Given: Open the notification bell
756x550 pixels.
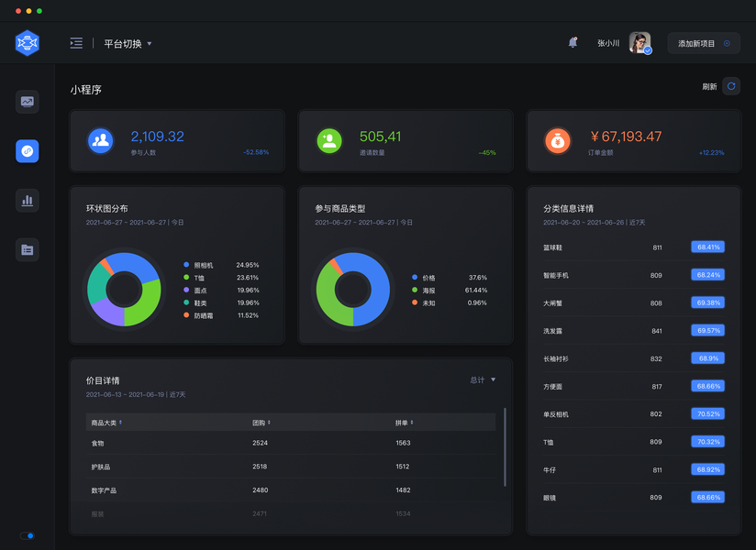Looking at the screenshot, I should (x=573, y=42).
